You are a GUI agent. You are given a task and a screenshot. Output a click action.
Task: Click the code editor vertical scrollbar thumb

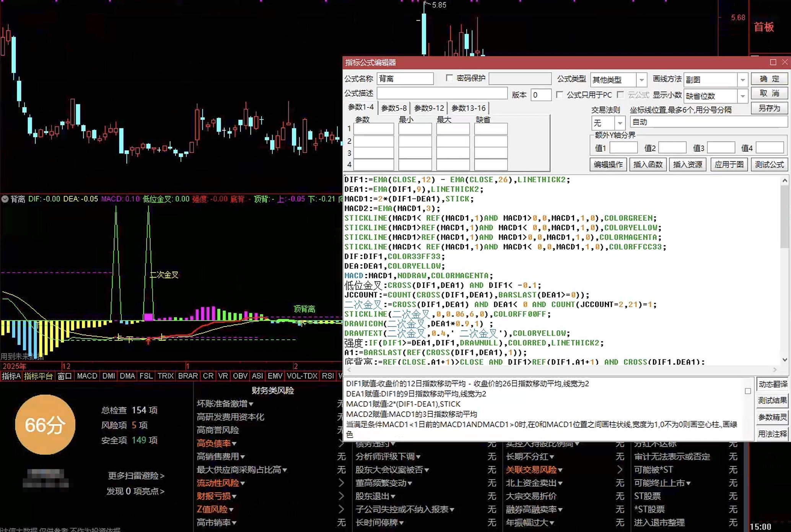(x=784, y=217)
